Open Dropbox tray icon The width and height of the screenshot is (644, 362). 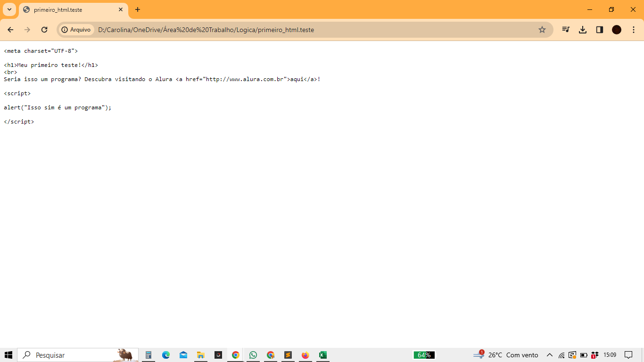[595, 355]
